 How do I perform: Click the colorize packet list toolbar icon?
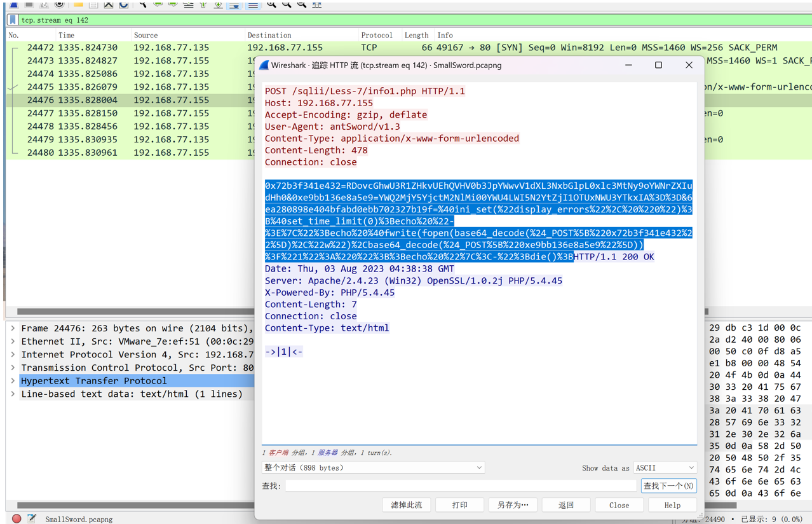[252, 4]
